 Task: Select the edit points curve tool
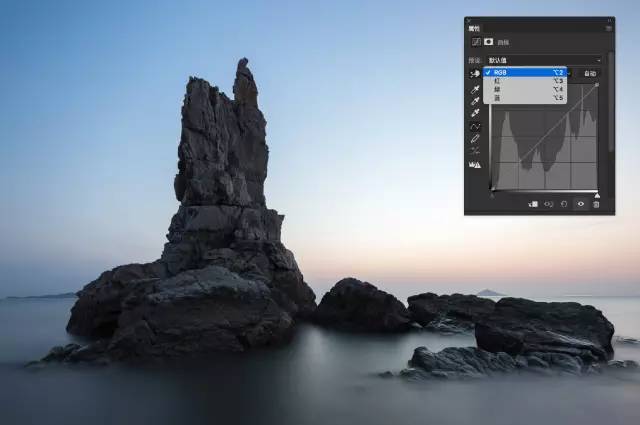coord(474,127)
